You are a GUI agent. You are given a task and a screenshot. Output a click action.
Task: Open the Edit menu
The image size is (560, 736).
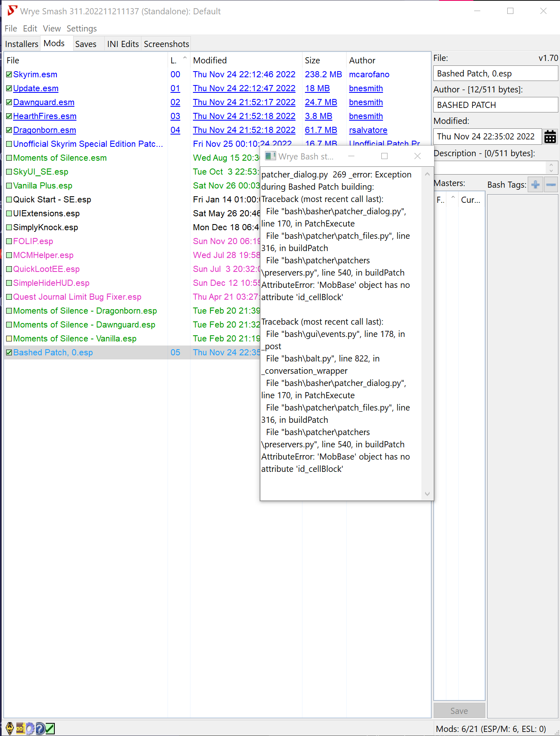coord(30,29)
